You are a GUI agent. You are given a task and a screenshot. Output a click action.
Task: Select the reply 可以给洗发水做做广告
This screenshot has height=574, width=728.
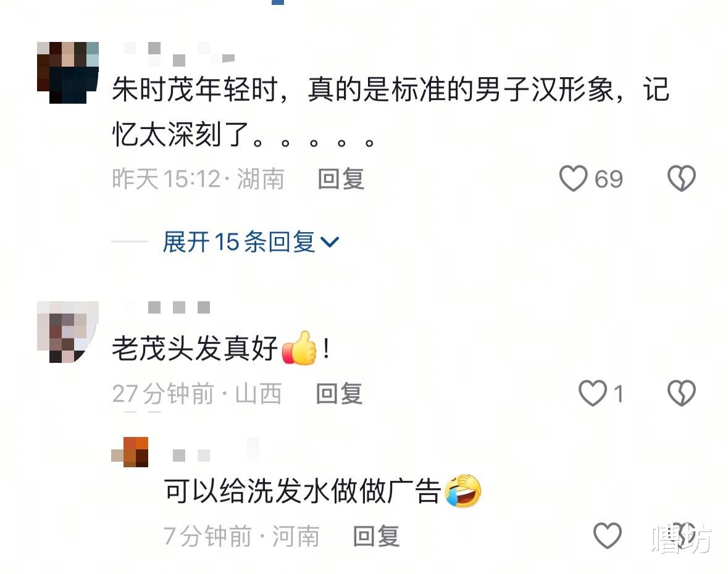click(x=323, y=491)
